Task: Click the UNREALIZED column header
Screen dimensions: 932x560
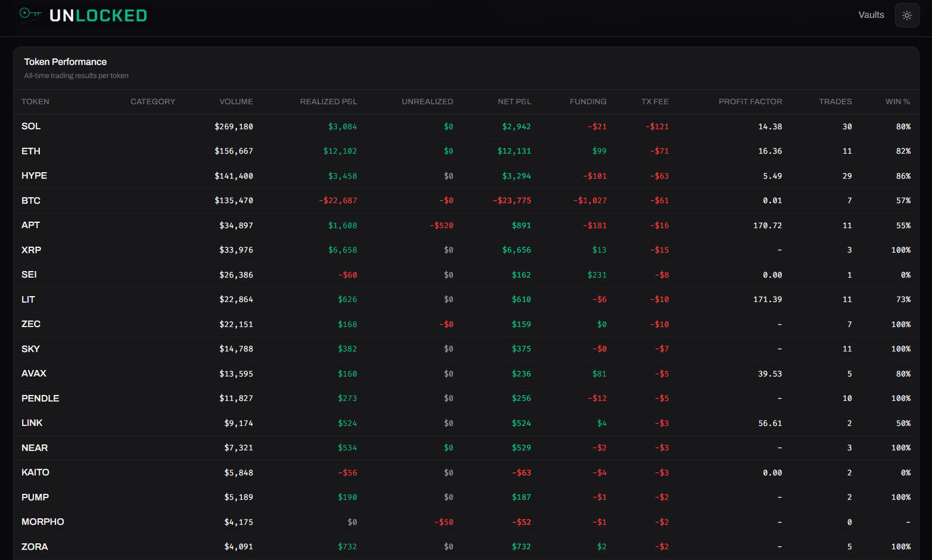Action: coord(427,101)
